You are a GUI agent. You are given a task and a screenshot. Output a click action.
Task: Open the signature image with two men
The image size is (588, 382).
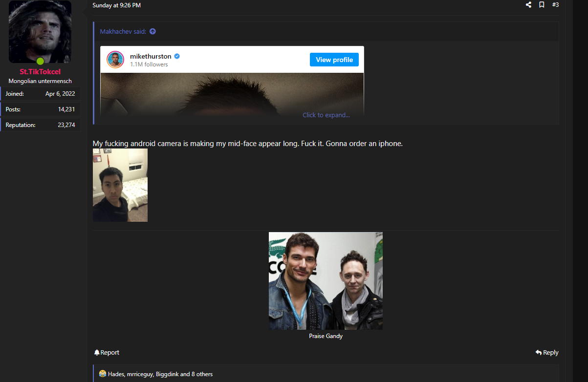[x=326, y=281]
